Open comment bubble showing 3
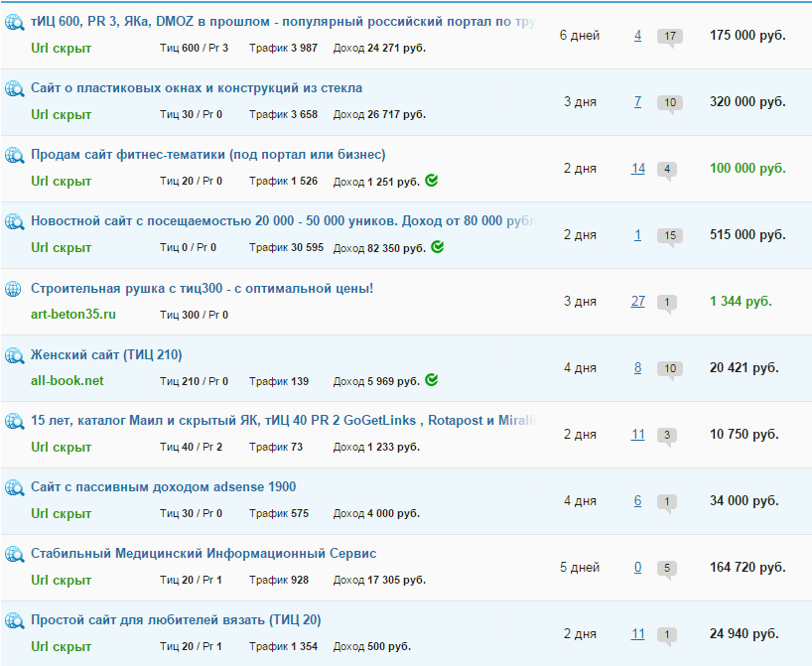 tap(667, 436)
